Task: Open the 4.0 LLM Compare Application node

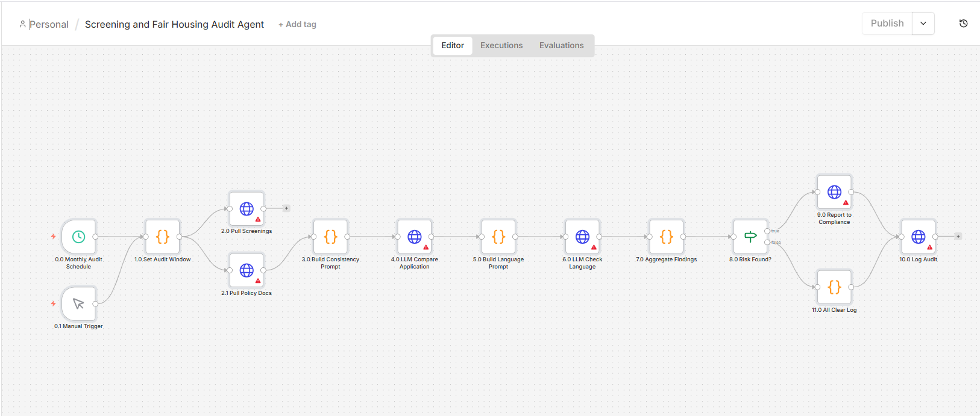Action: point(415,237)
